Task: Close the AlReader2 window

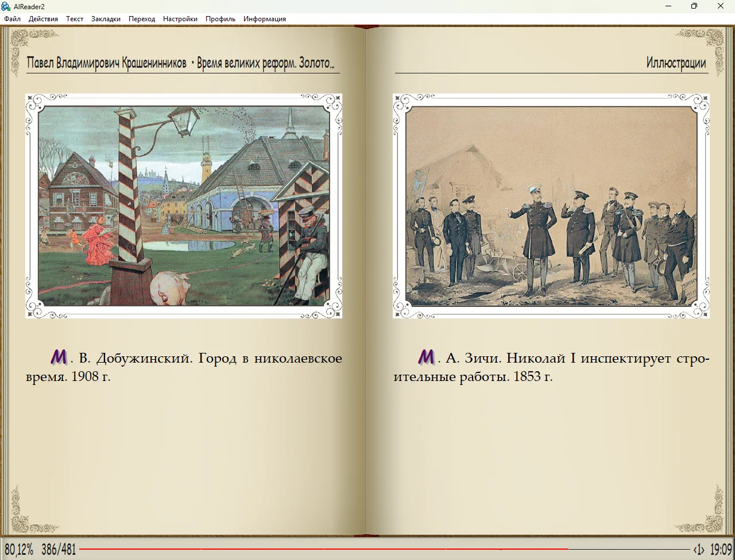Action: (721, 6)
